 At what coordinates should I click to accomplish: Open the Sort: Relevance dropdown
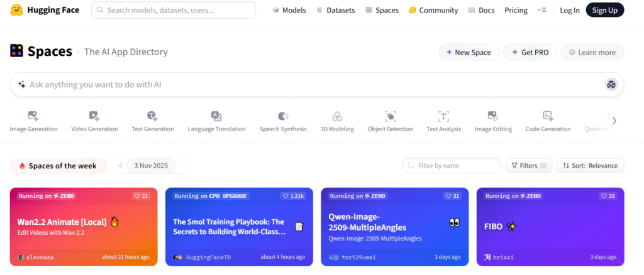coord(590,166)
